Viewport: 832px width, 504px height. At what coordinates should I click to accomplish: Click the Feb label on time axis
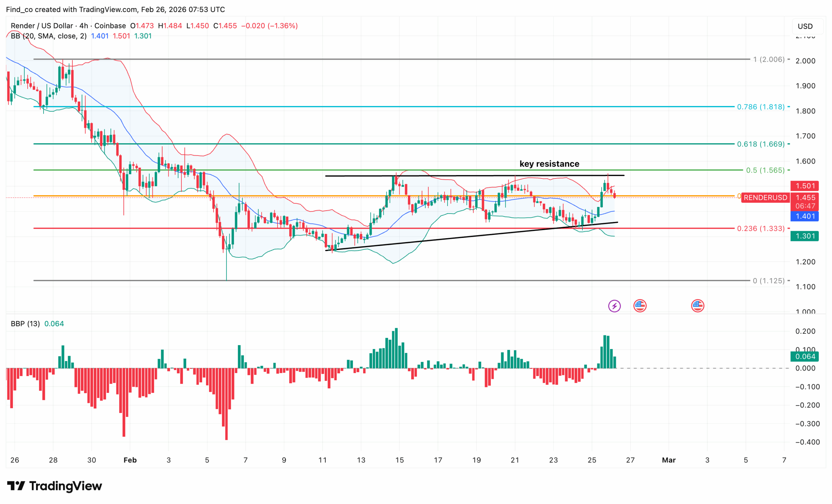(x=130, y=460)
